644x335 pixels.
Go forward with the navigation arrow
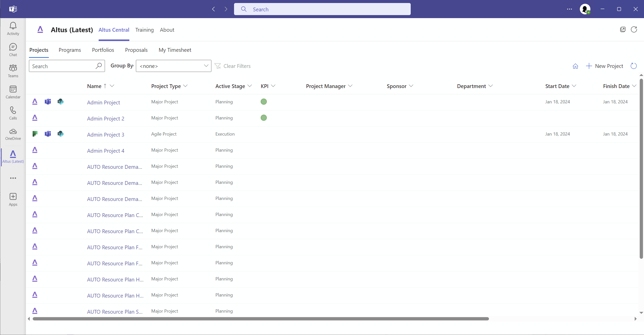(x=226, y=9)
